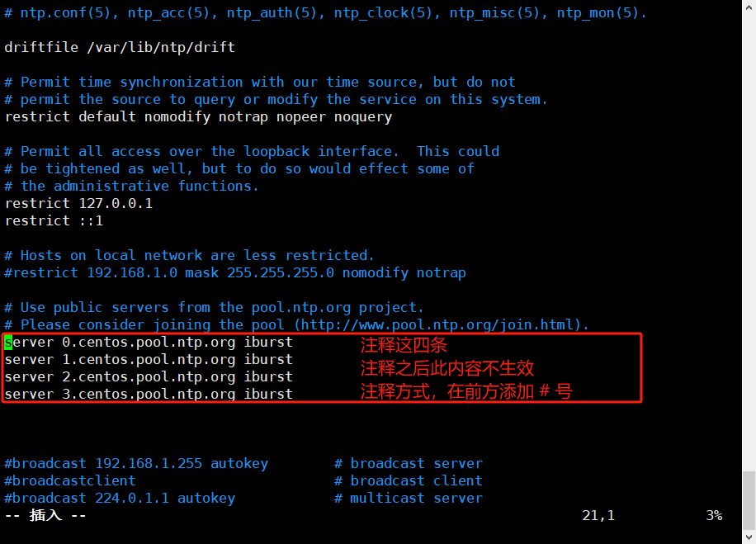Click the 'restrict default nomodify' line

[198, 116]
